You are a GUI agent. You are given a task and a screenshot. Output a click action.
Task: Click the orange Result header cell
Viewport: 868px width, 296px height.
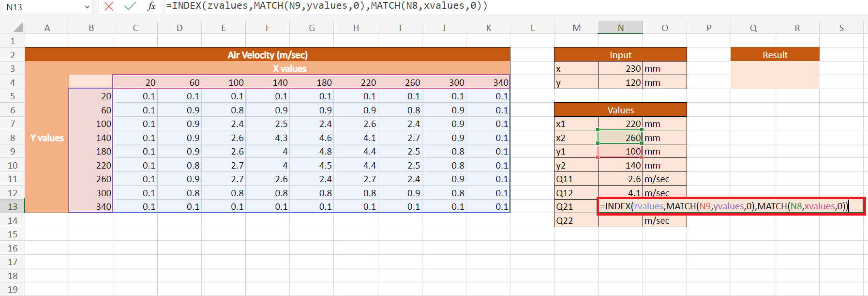coord(775,55)
